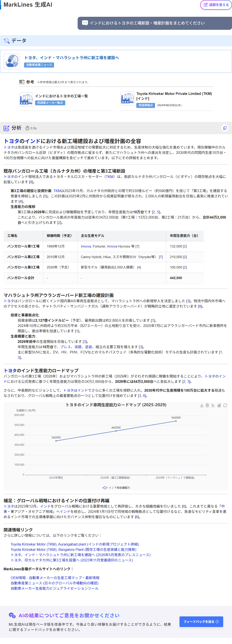Screen dimensions: 232x644
Task: Click the Toyota Kirloskar Motor factory thumbnail
Action: point(127,98)
